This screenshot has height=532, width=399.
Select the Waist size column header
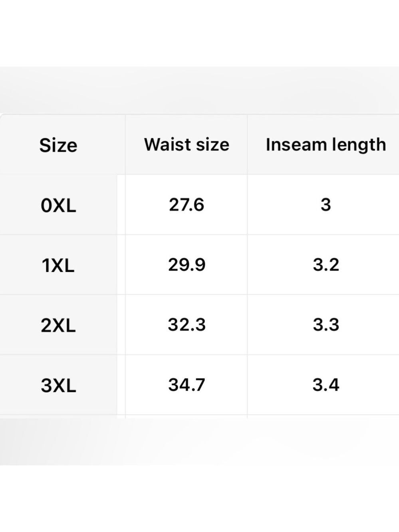click(187, 145)
